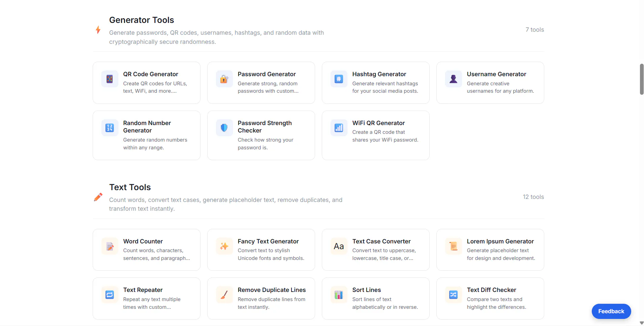Open the Username Generator tool

tap(490, 83)
